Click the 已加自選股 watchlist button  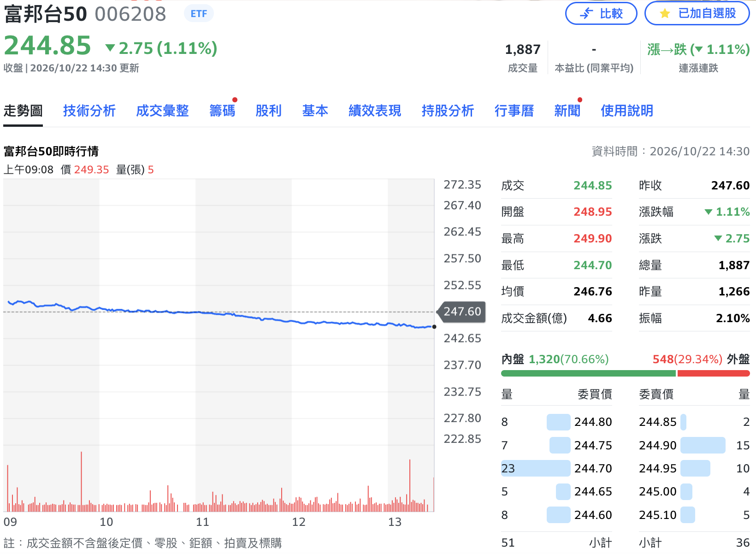tap(697, 13)
